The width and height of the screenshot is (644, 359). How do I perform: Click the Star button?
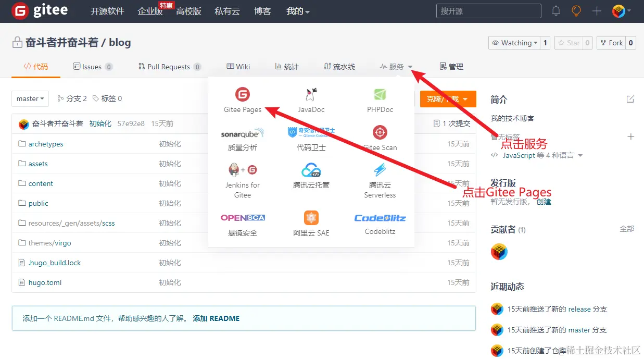coord(568,43)
